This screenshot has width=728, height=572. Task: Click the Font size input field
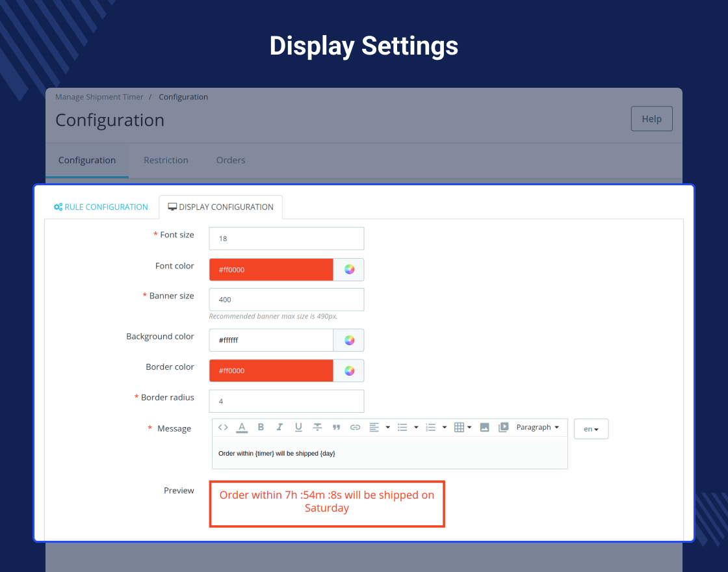click(287, 239)
